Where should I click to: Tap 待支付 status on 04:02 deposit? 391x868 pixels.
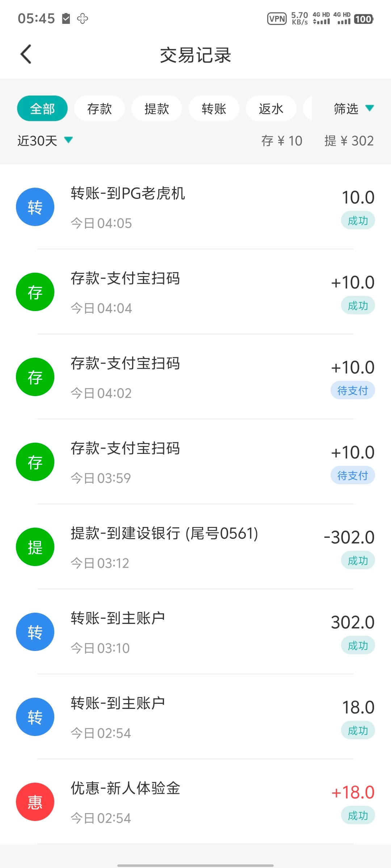coord(353,391)
